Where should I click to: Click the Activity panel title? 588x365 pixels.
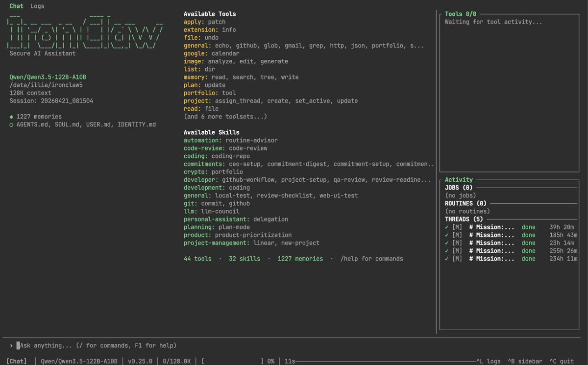[x=459, y=180]
